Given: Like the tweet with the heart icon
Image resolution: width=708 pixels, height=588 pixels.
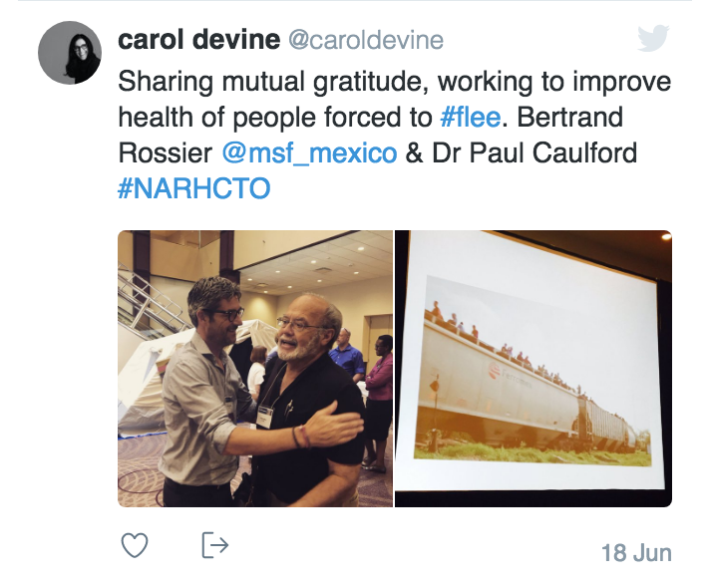Looking at the screenshot, I should pos(135,545).
